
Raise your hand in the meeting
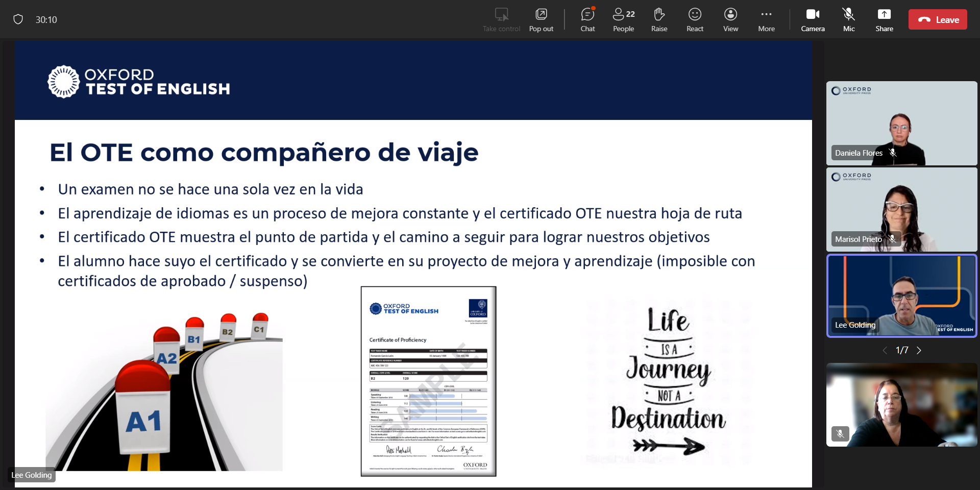point(659,20)
